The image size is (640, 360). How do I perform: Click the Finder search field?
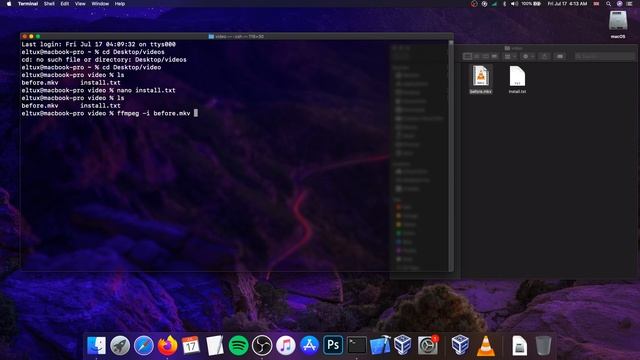[604, 56]
